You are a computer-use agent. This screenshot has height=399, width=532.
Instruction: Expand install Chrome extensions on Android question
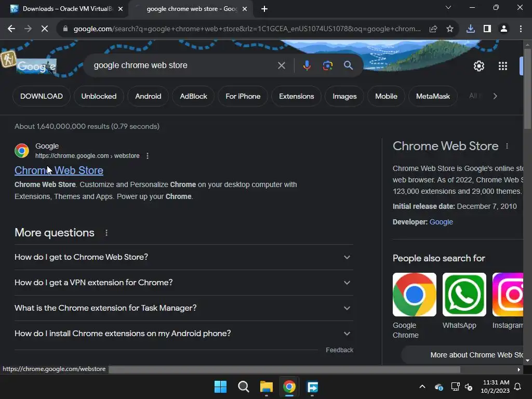tap(183, 334)
